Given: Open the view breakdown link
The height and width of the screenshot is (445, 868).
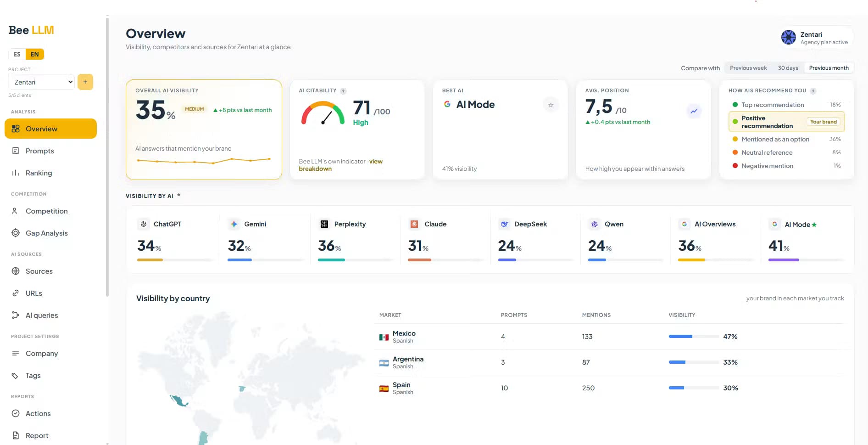Looking at the screenshot, I should point(341,165).
